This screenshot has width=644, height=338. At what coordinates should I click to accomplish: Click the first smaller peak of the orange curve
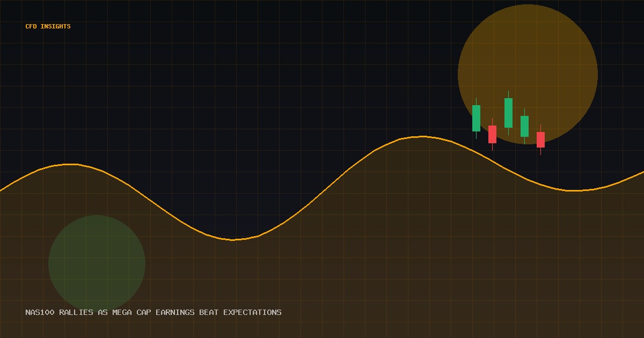click(x=70, y=164)
